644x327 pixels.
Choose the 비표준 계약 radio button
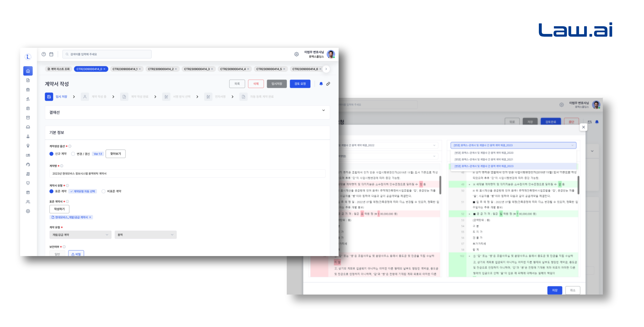103,191
